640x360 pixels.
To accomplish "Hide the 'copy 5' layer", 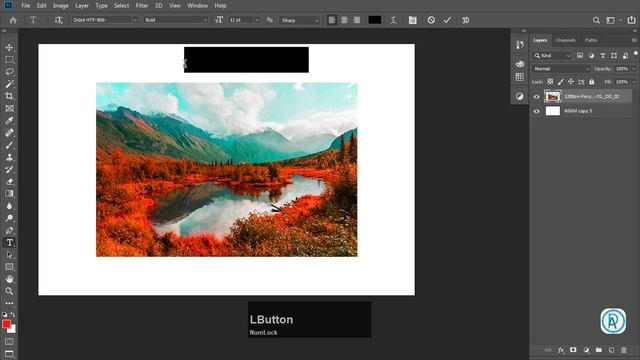I will pos(537,111).
